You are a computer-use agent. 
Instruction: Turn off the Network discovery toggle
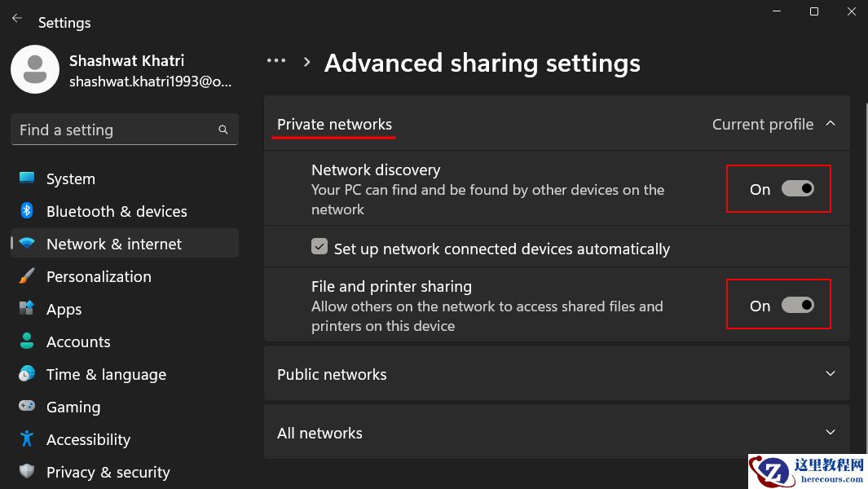(x=797, y=189)
